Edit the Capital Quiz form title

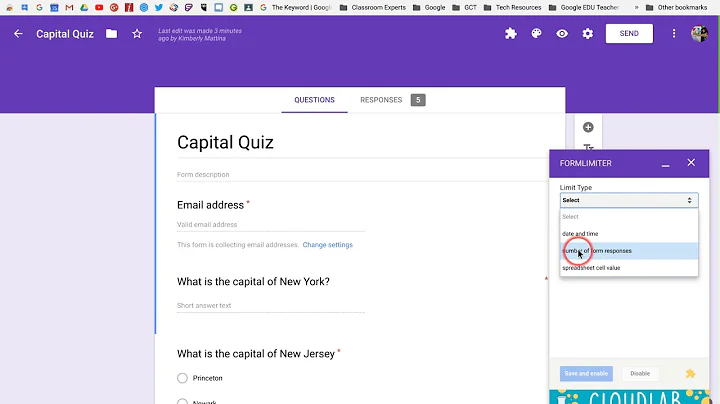tap(225, 142)
